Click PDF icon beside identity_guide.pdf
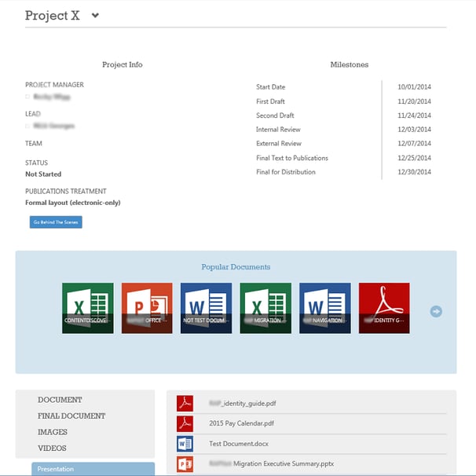This screenshot has width=476, height=476. [x=185, y=404]
